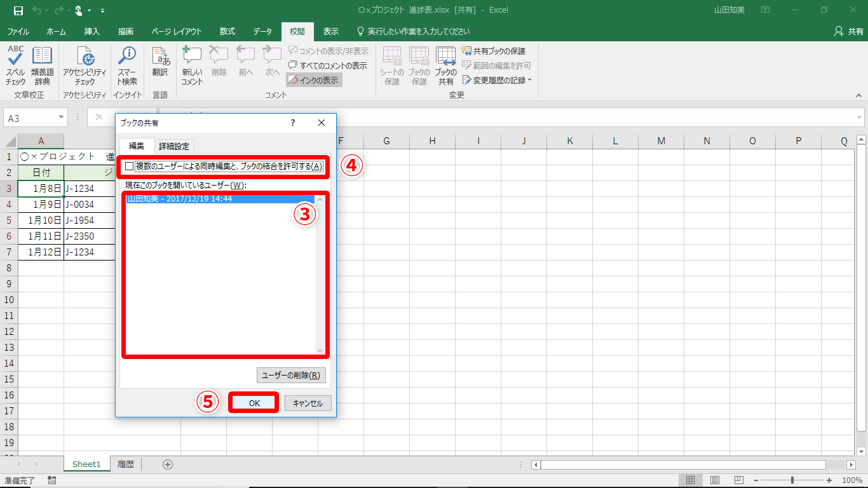Confirm the dialog with OK
Image resolution: width=868 pixels, height=488 pixels.
[x=254, y=403]
